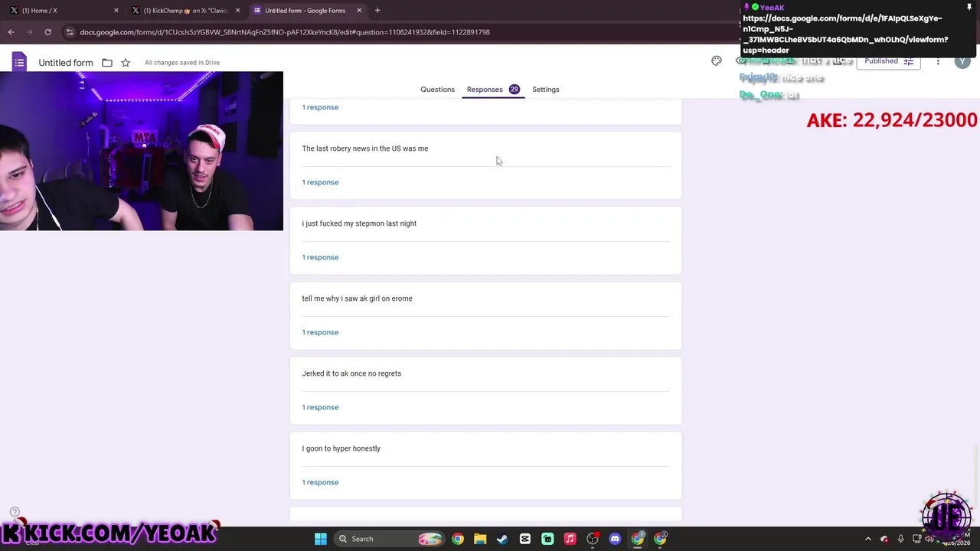The image size is (980, 551).
Task: Open the Google Forms home icon
Action: [x=19, y=62]
